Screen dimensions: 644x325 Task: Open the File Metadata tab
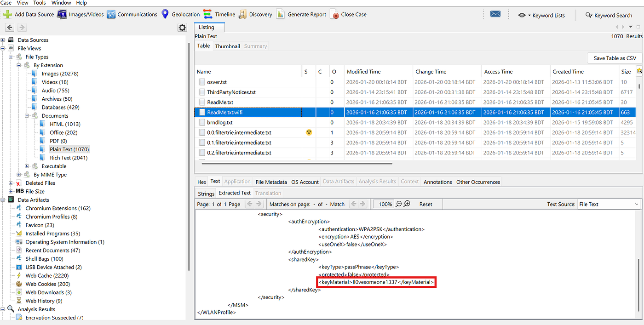tap(271, 182)
